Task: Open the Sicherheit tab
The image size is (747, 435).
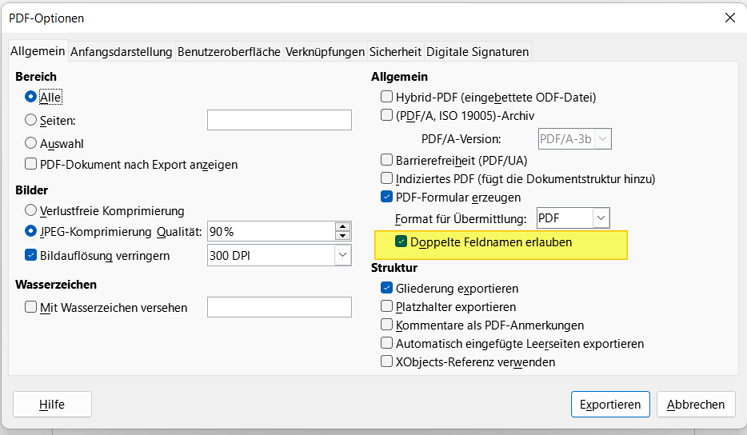Action: [395, 51]
